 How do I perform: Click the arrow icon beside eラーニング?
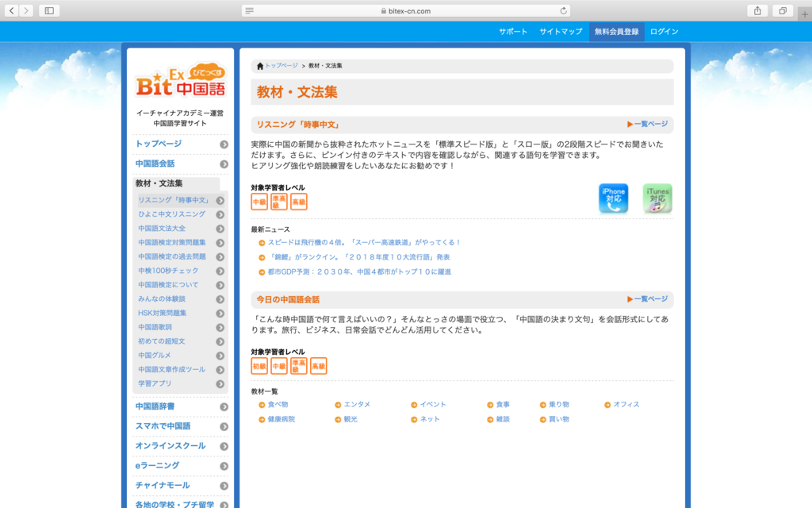tap(224, 466)
